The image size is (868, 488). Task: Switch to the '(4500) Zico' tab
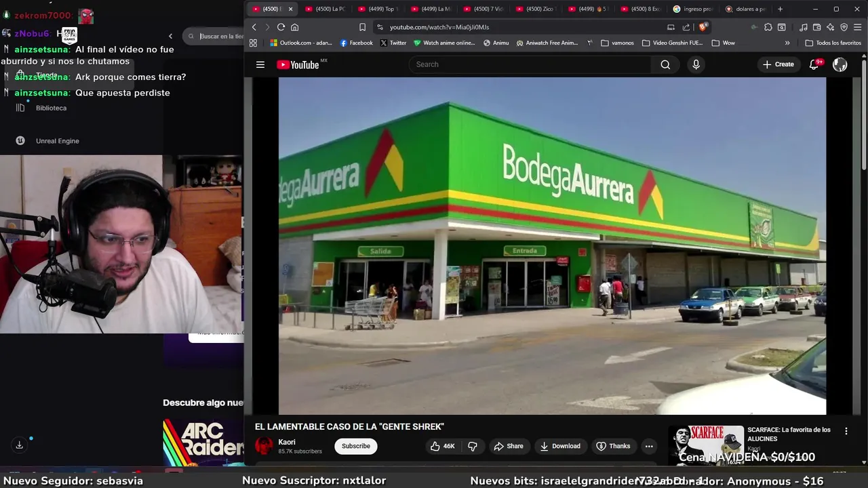(536, 9)
